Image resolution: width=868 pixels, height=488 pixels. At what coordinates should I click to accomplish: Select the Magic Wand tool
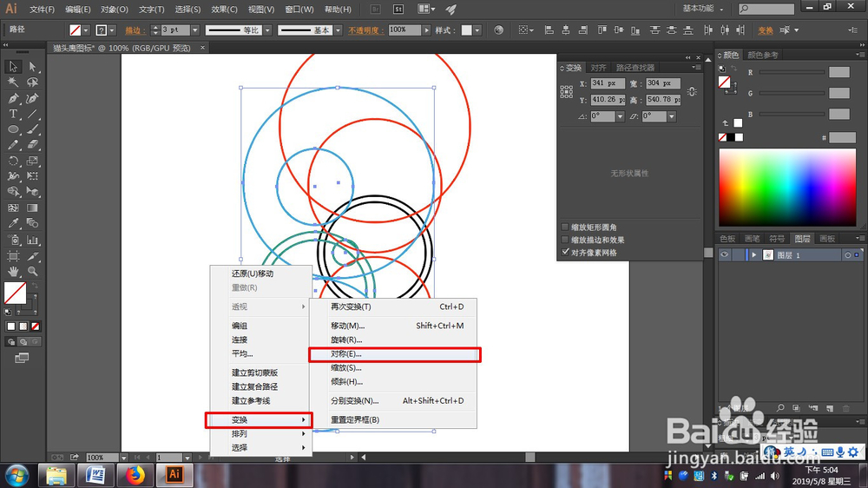point(13,82)
